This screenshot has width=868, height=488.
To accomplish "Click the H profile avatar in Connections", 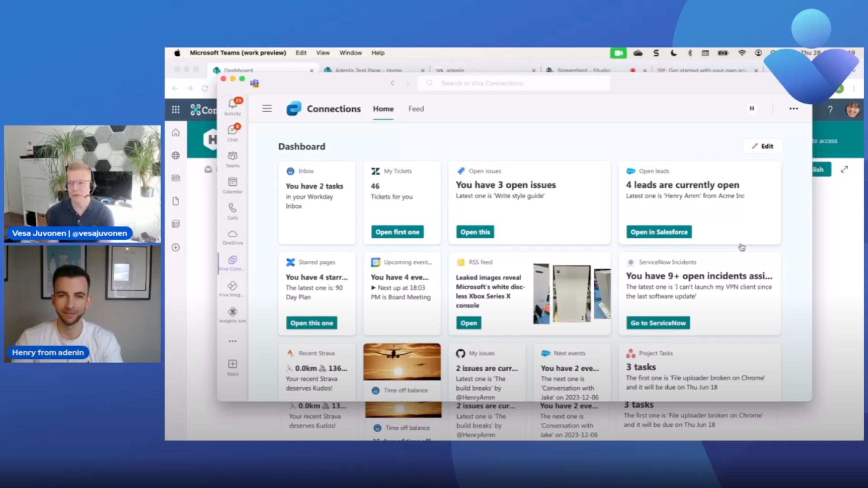I will [x=752, y=108].
